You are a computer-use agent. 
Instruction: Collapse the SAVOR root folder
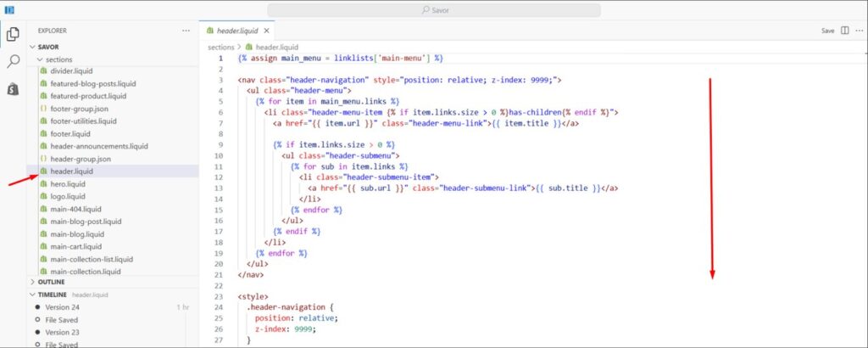point(32,47)
